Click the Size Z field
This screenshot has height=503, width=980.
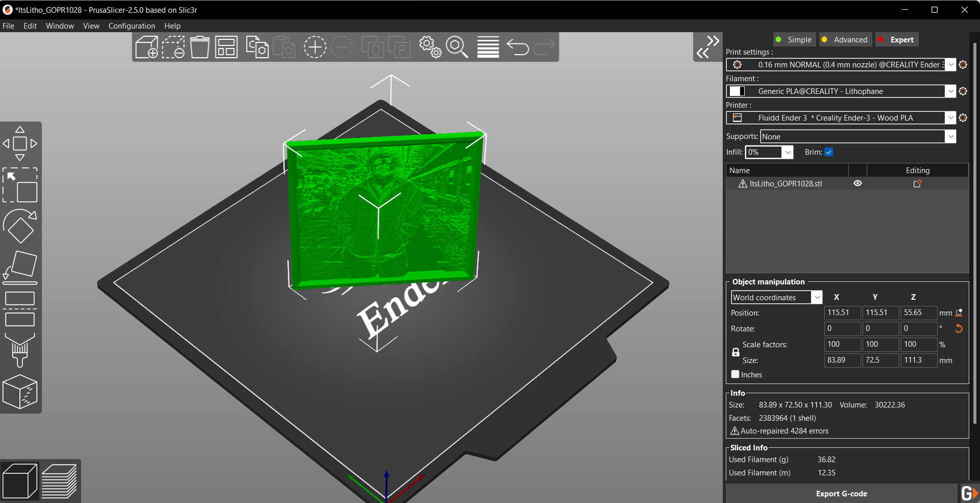[x=919, y=360]
